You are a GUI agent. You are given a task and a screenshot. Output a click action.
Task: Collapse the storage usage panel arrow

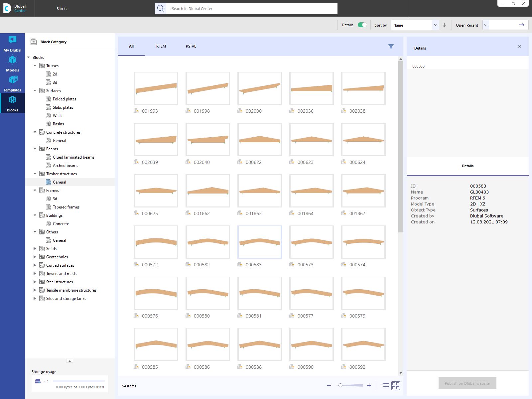(69, 361)
